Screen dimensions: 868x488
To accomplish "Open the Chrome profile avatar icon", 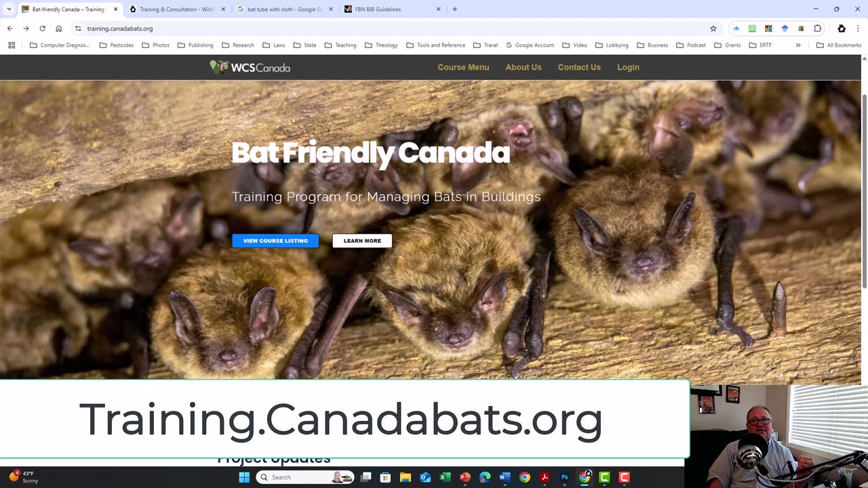I will [x=842, y=28].
